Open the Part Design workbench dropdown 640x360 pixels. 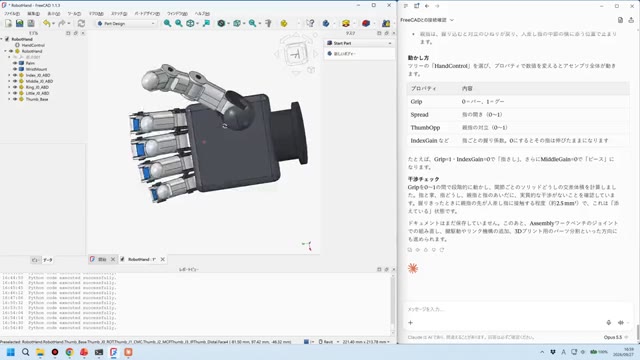pos(126,24)
